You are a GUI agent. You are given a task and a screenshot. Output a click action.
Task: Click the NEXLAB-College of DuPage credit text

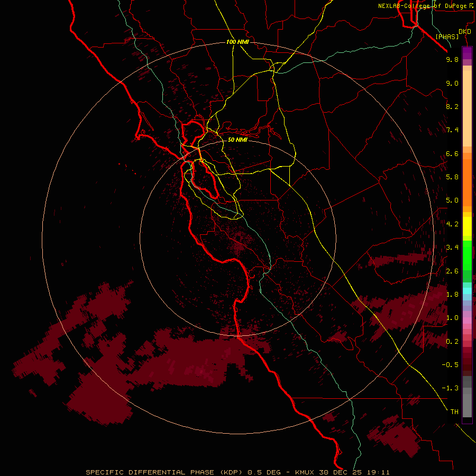click(x=426, y=6)
